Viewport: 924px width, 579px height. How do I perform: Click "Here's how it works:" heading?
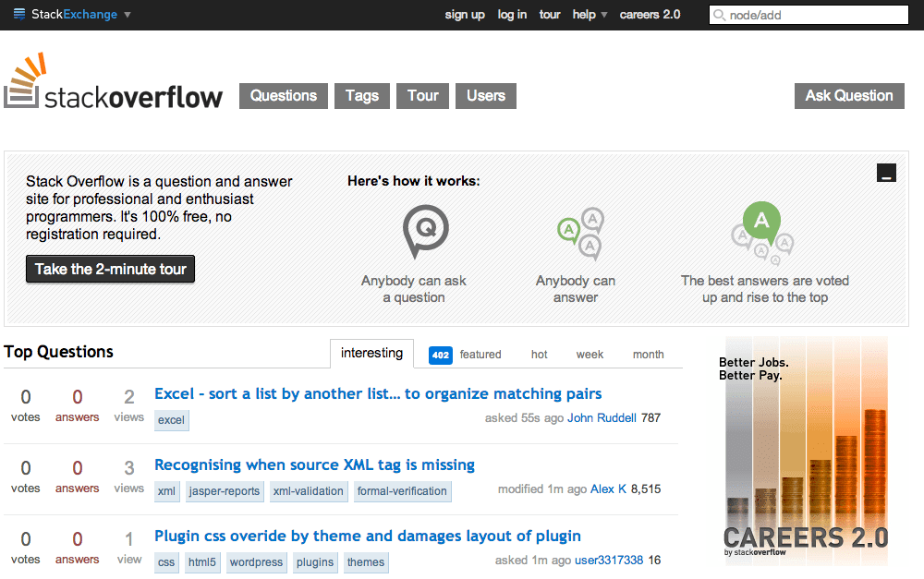414,181
